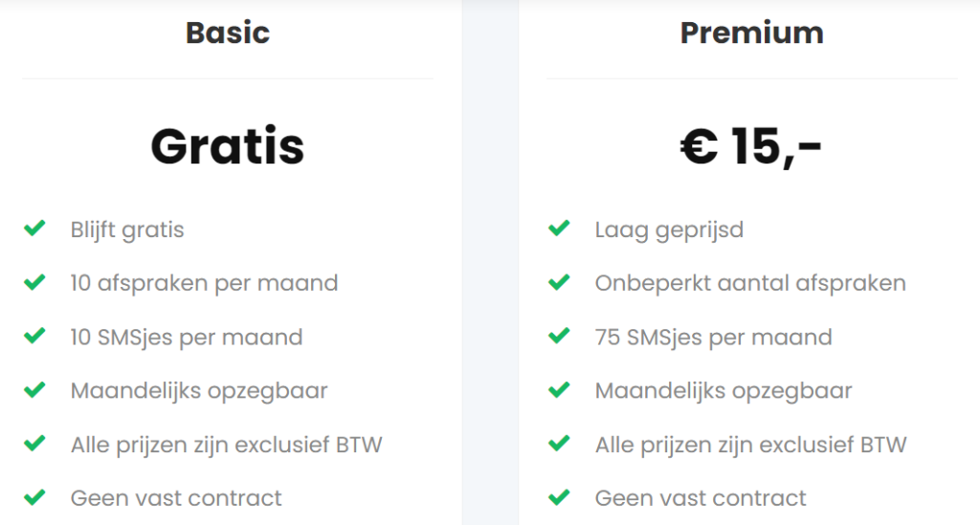Click the € 15,- price text
Screen dimensions: 980x525
(x=751, y=146)
